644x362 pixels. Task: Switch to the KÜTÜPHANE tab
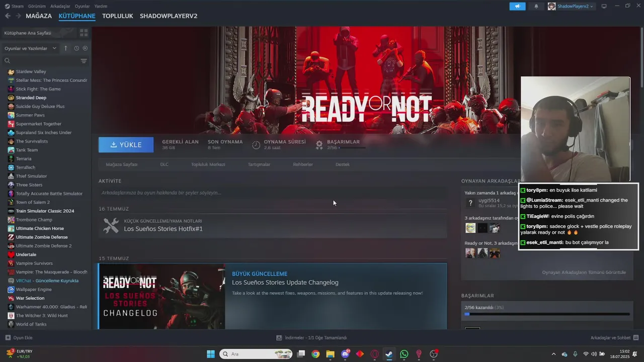pos(77,16)
